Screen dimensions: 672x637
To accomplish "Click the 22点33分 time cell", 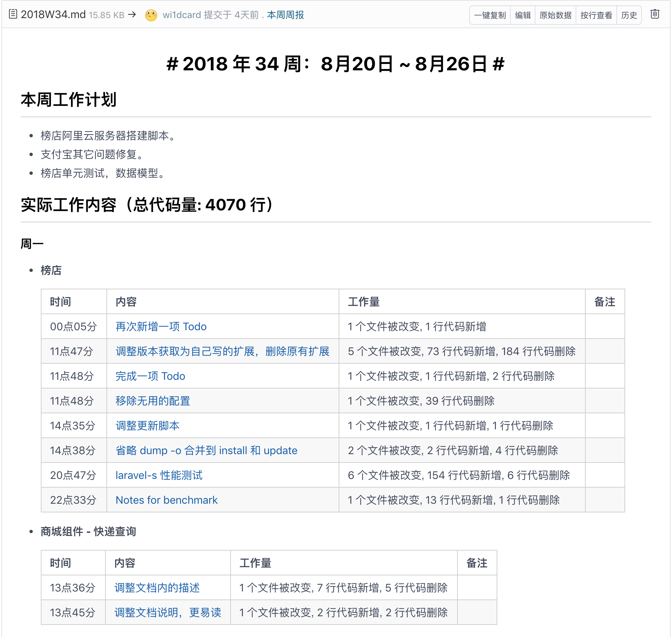I will [73, 500].
